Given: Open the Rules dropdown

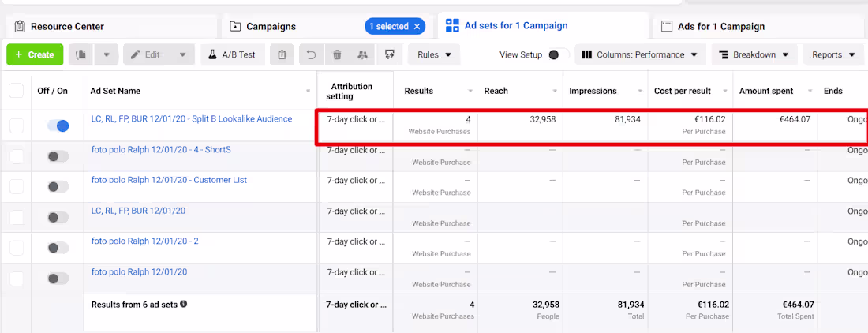Looking at the screenshot, I should 434,54.
